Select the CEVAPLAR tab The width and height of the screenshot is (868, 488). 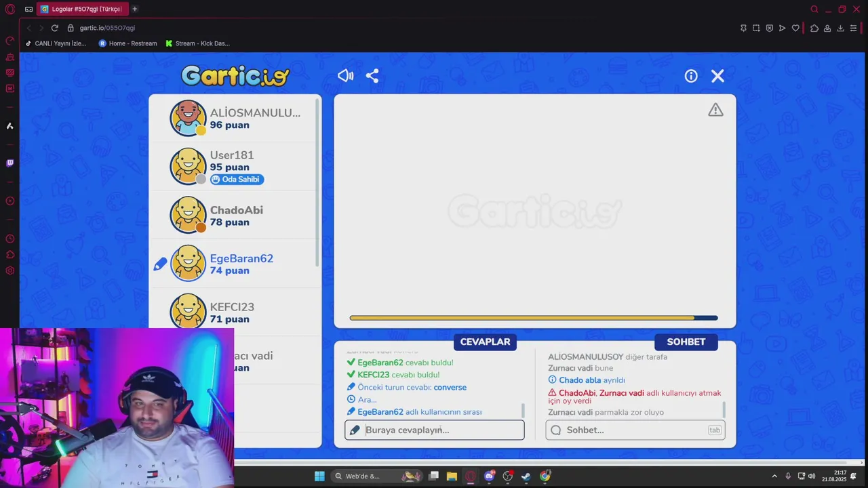click(x=485, y=342)
